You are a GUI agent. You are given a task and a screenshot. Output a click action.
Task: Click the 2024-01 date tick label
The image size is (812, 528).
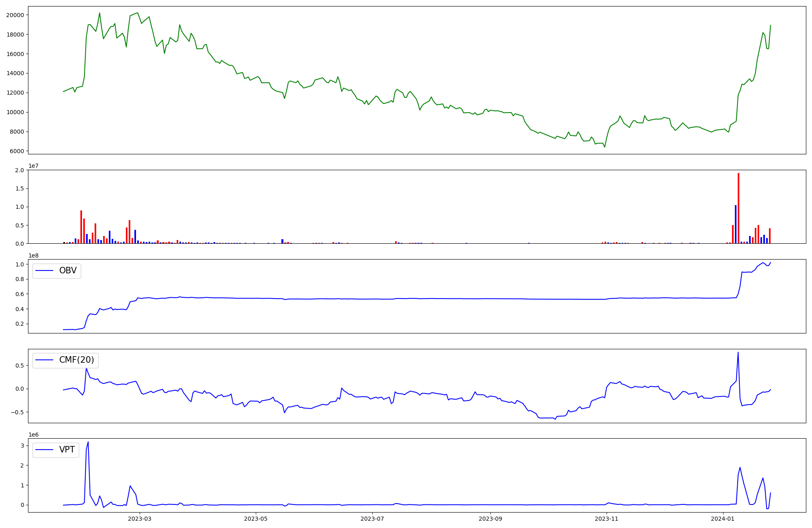click(x=723, y=519)
